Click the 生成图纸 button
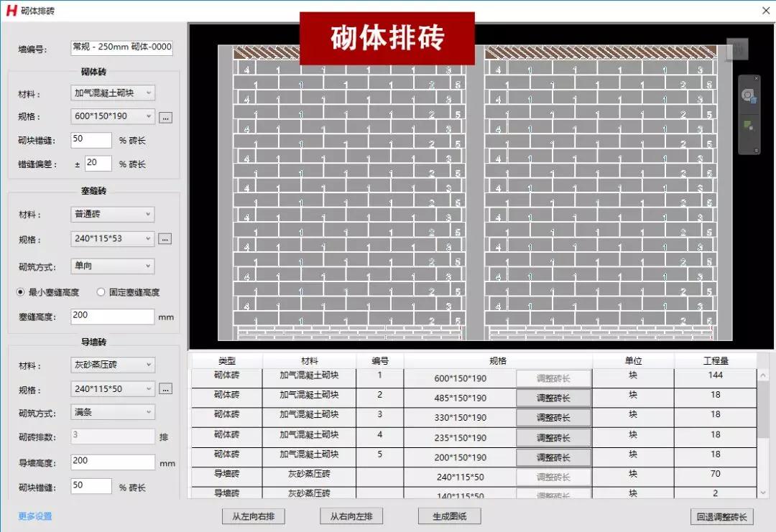The height and width of the screenshot is (532, 776). [449, 517]
